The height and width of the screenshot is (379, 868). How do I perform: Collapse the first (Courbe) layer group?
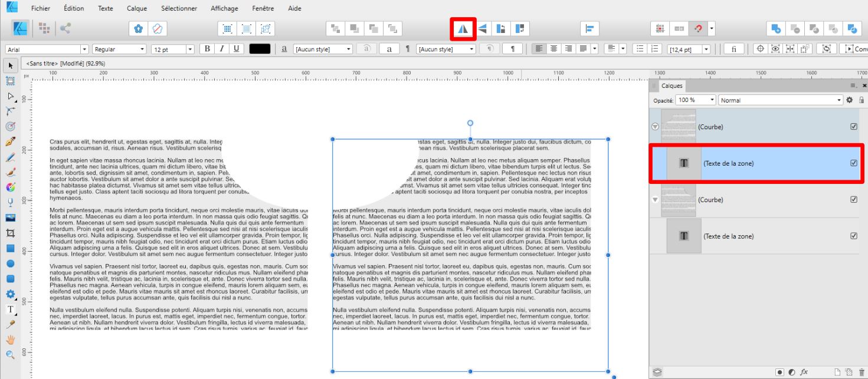655,126
